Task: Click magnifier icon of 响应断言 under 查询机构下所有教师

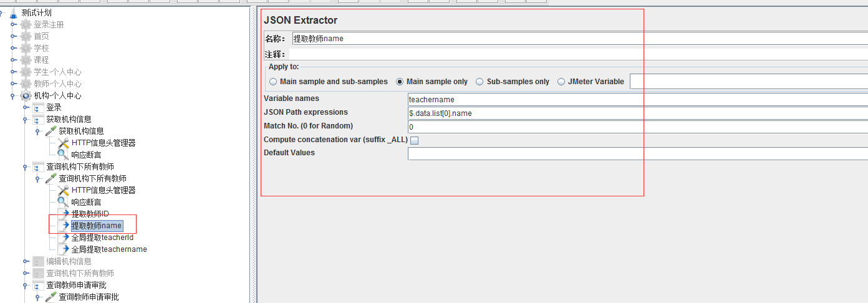Action: point(63,202)
